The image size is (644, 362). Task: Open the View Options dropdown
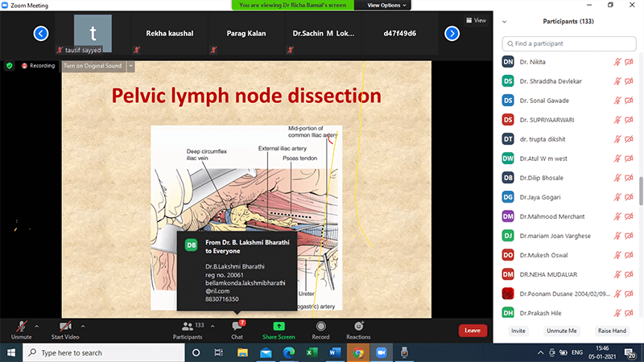tap(387, 5)
